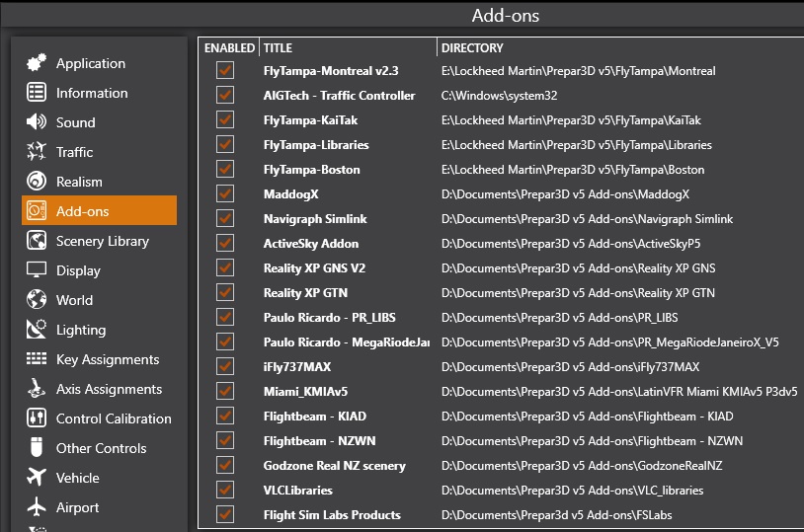
Task: Click the Application gears icon
Action: coord(37,62)
